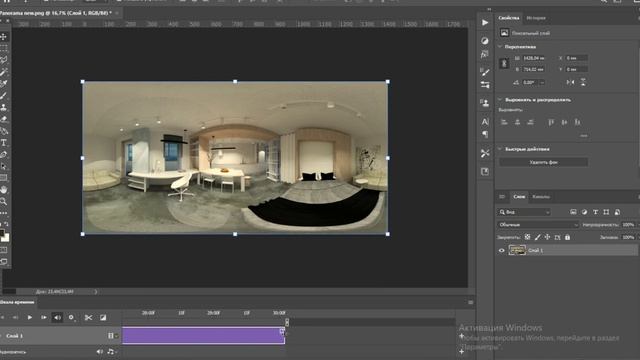This screenshot has width=640, height=360.
Task: Switch to the Свойства tab
Action: tap(509, 18)
